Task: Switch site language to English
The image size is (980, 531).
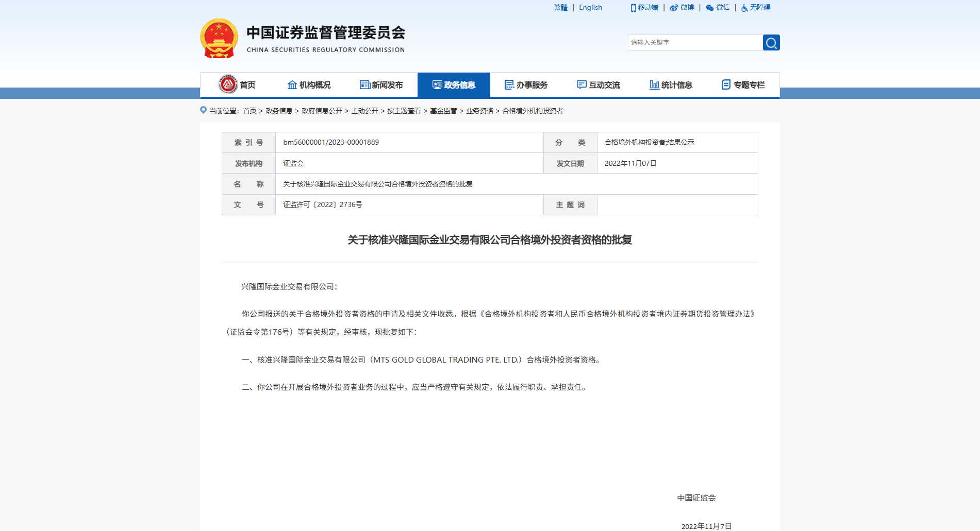Action: point(590,8)
